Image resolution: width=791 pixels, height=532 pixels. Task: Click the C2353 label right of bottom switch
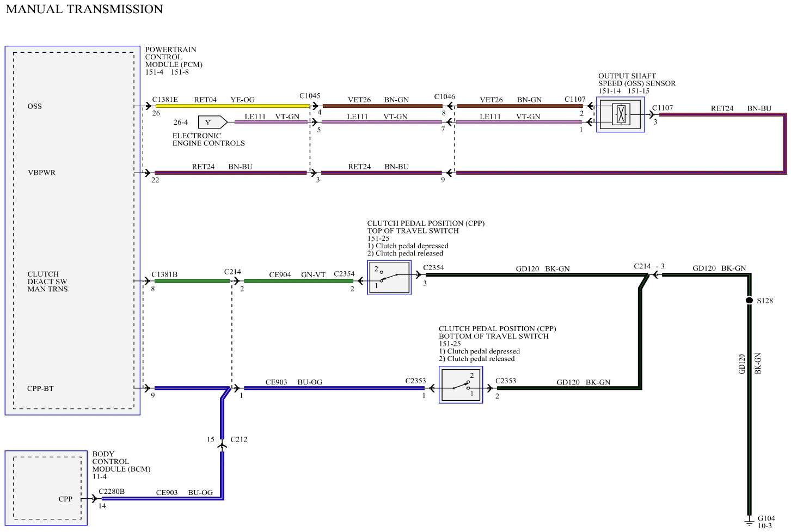(506, 381)
